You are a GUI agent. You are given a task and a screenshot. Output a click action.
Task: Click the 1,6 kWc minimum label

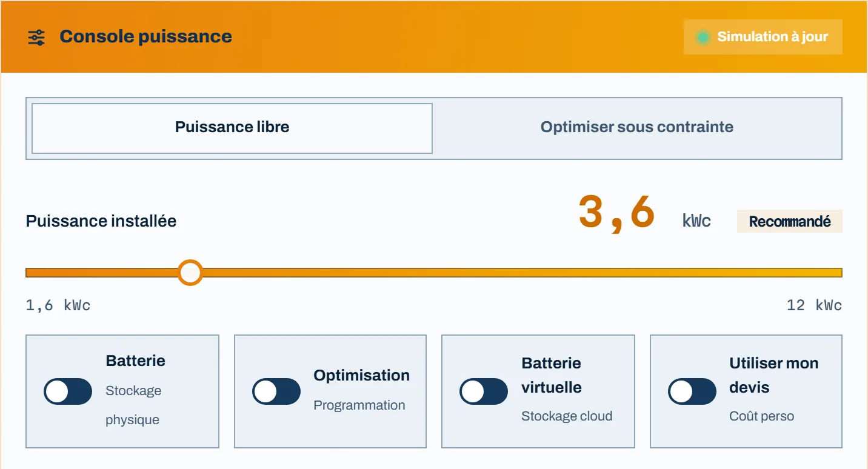(58, 305)
